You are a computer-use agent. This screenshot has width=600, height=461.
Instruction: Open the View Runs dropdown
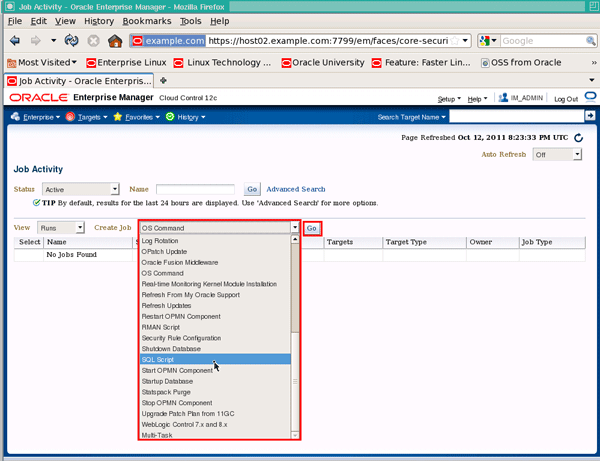point(60,228)
